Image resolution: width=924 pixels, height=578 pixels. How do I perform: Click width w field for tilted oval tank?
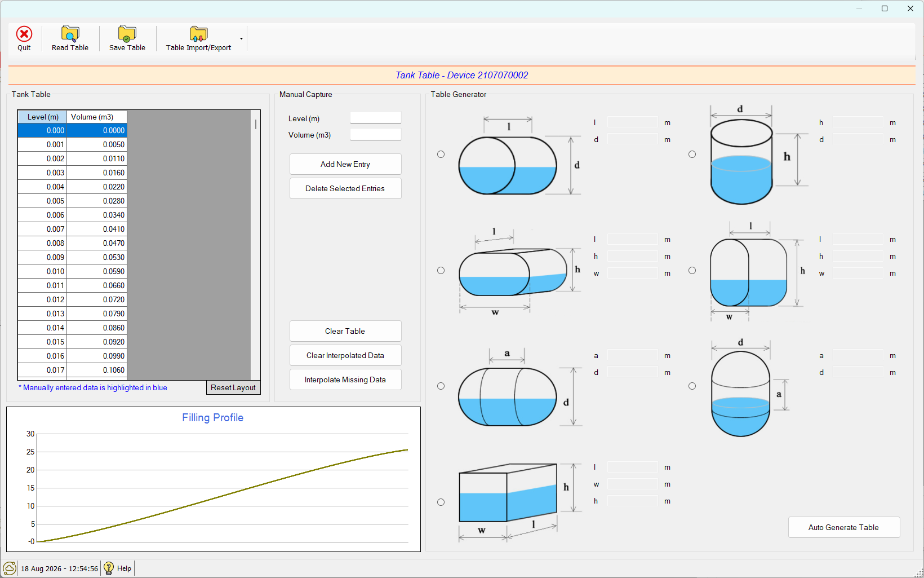click(633, 273)
